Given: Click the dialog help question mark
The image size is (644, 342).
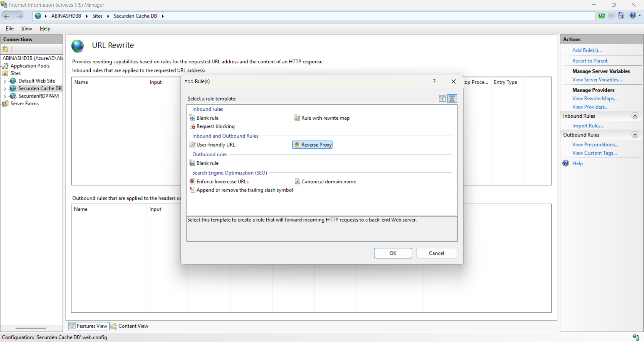Looking at the screenshot, I should click(x=434, y=81).
